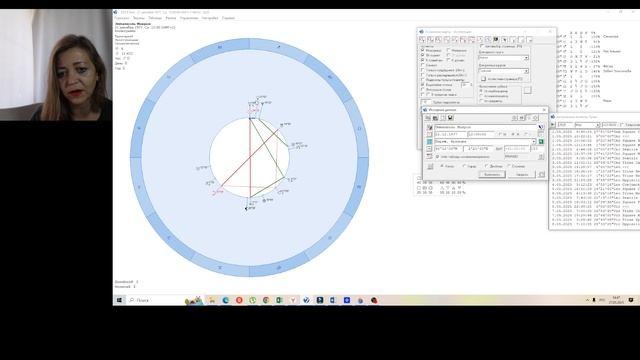The width and height of the screenshot is (640, 360).
Task: Open the Yandex browser taskbar icon
Action: coord(293,300)
